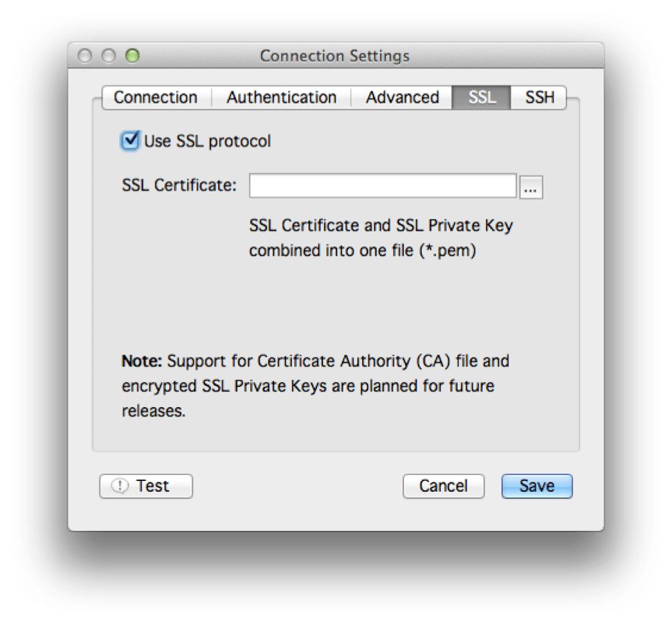Click the bold "Note:" text
The height and width of the screenshot is (625, 672).
click(142, 361)
